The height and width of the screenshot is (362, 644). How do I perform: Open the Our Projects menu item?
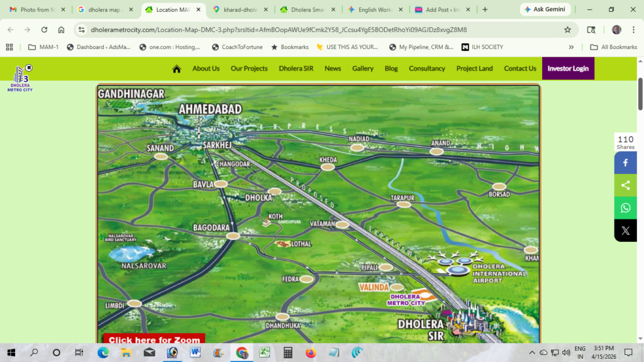[x=249, y=69]
